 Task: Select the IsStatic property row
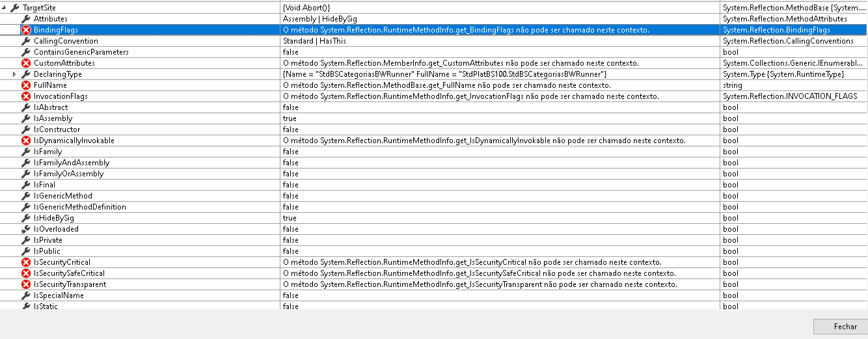coord(46,306)
